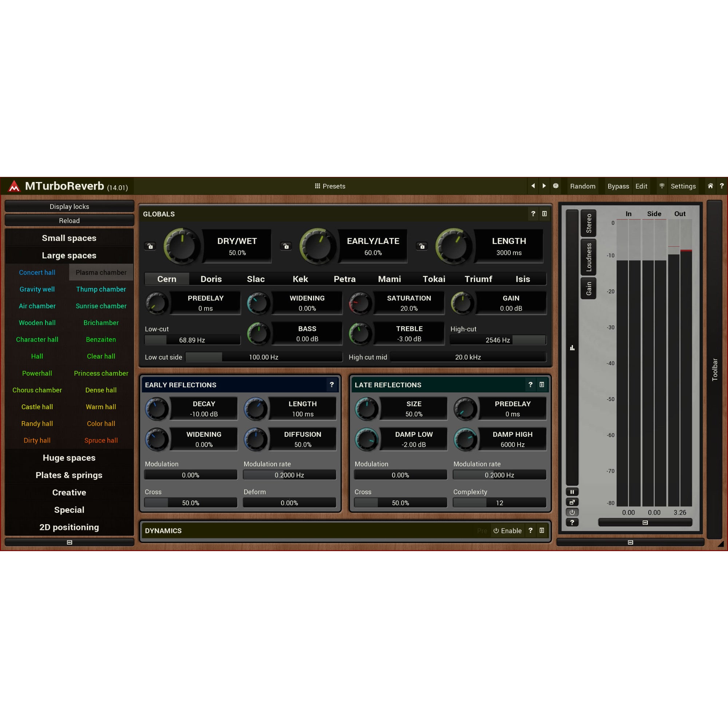
Task: Click the previous preset arrow
Action: 533,186
